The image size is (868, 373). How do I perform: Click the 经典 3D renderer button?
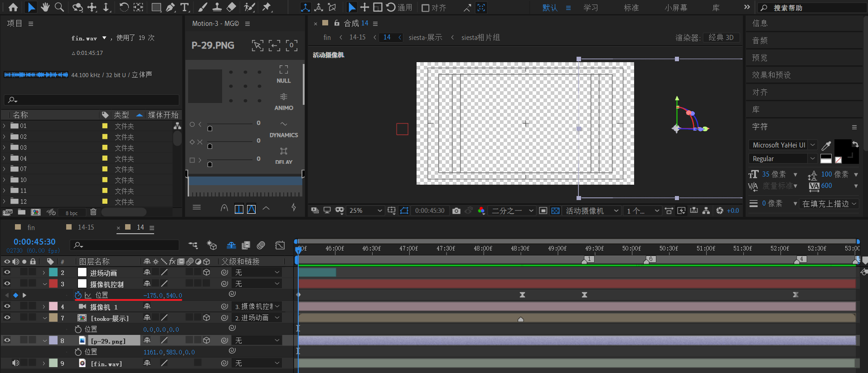coord(721,37)
